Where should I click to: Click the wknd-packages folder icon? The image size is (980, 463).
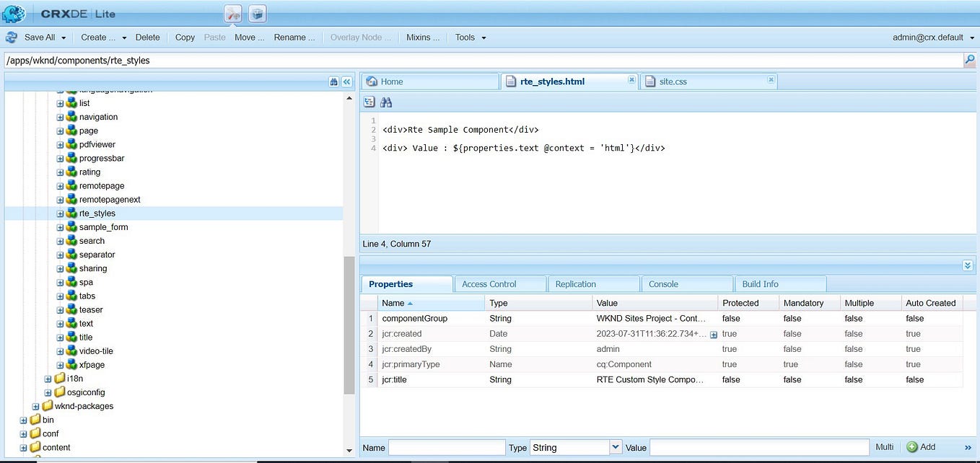(47, 406)
